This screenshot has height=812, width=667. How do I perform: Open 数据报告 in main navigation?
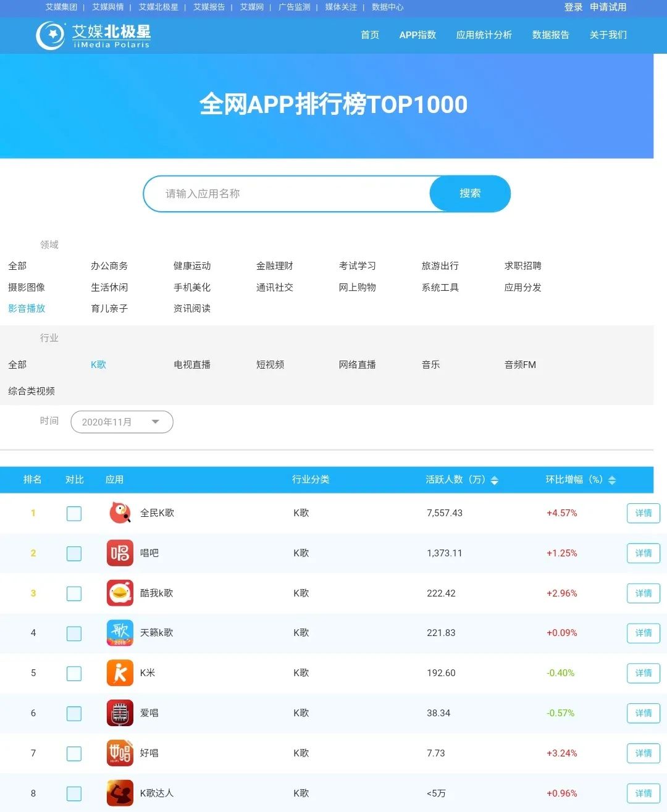(x=551, y=35)
